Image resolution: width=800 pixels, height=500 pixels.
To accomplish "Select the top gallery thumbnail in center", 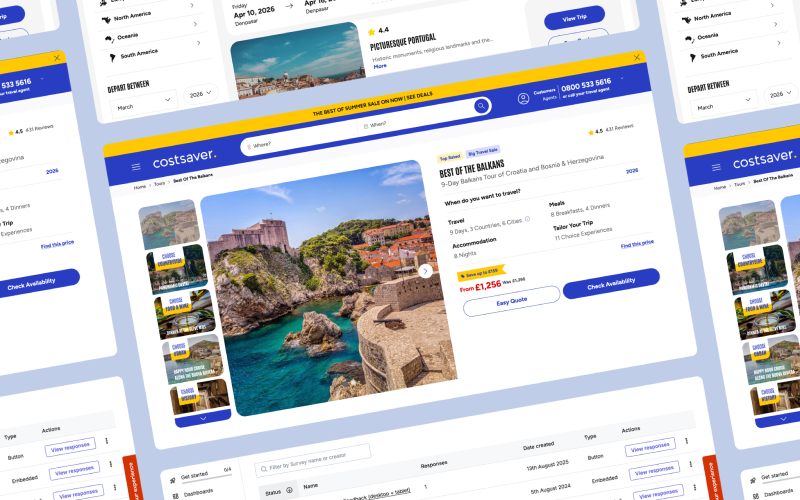I will click(168, 223).
